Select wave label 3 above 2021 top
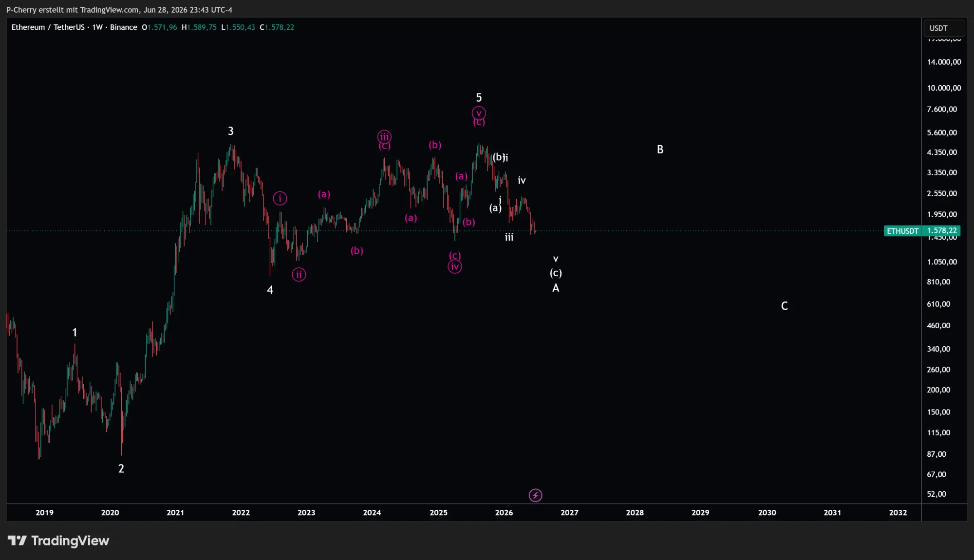Image resolution: width=974 pixels, height=560 pixels. (x=231, y=131)
